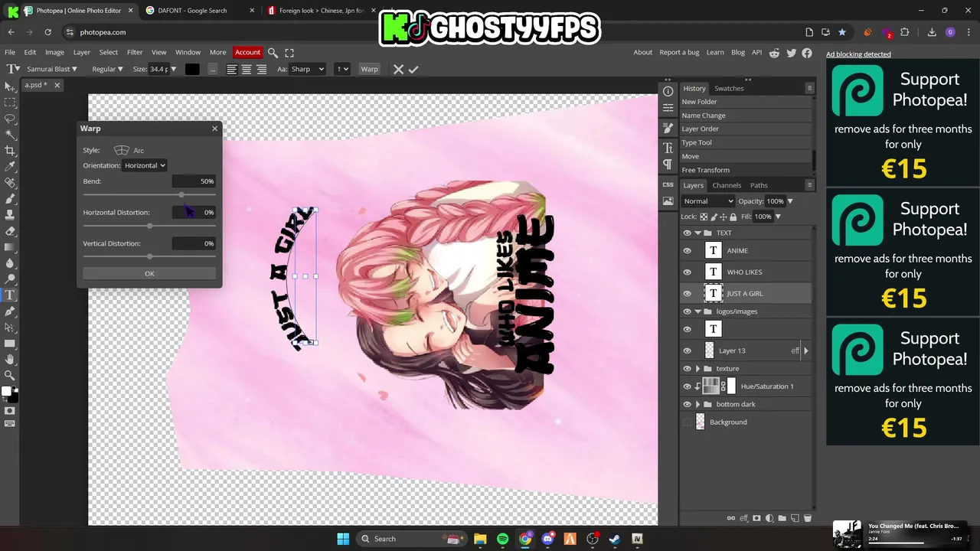The image size is (980, 551).
Task: Open the Normal blend mode dropdown
Action: click(708, 201)
